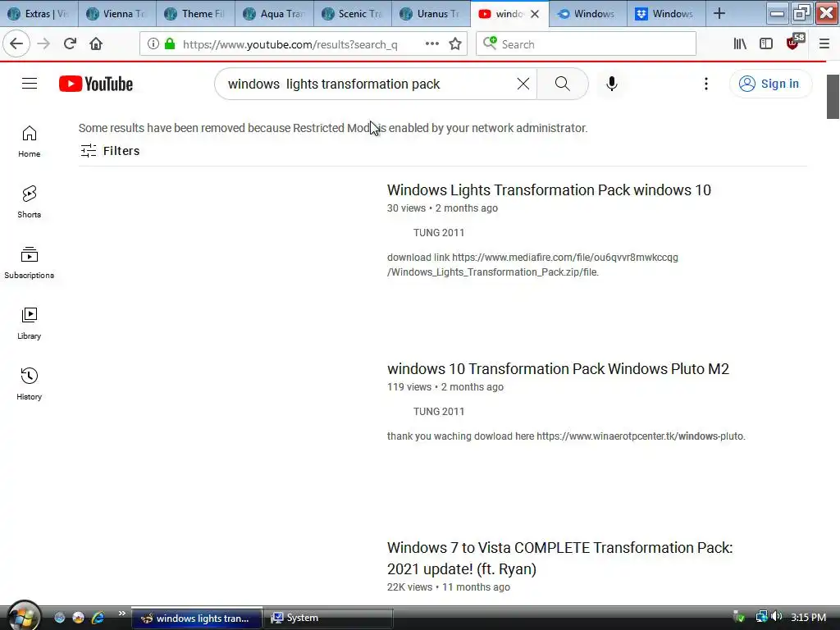
Task: Switch to System window in taskbar
Action: point(328,618)
